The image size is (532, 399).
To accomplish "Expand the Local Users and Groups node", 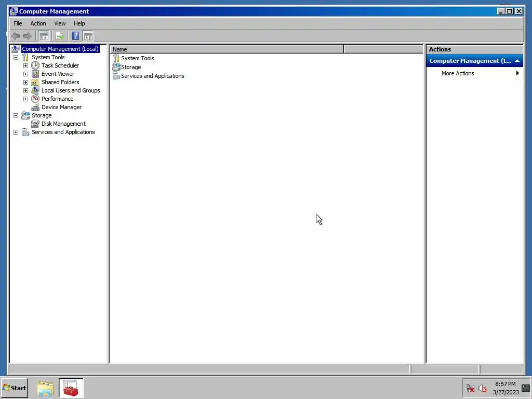I will 26,90.
